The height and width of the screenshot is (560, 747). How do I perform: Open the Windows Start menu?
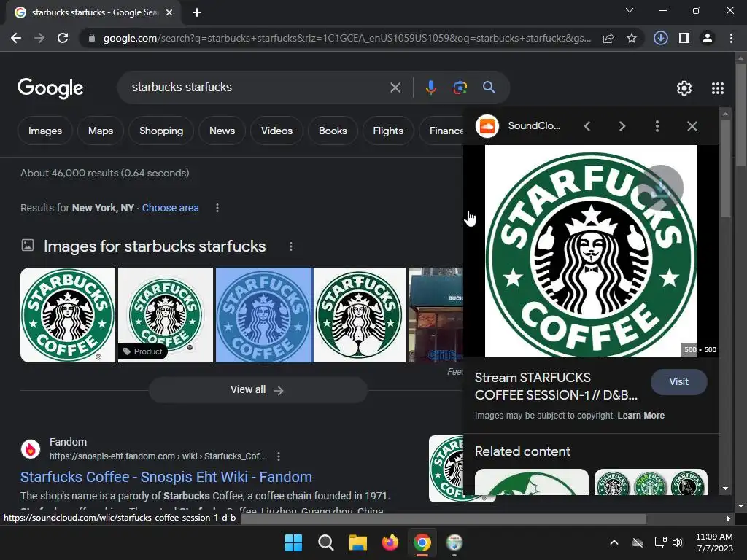[293, 542]
